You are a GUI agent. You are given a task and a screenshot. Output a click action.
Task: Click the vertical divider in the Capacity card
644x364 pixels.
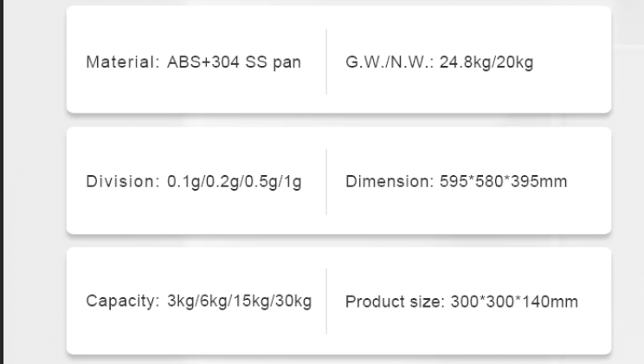pyautogui.click(x=326, y=301)
